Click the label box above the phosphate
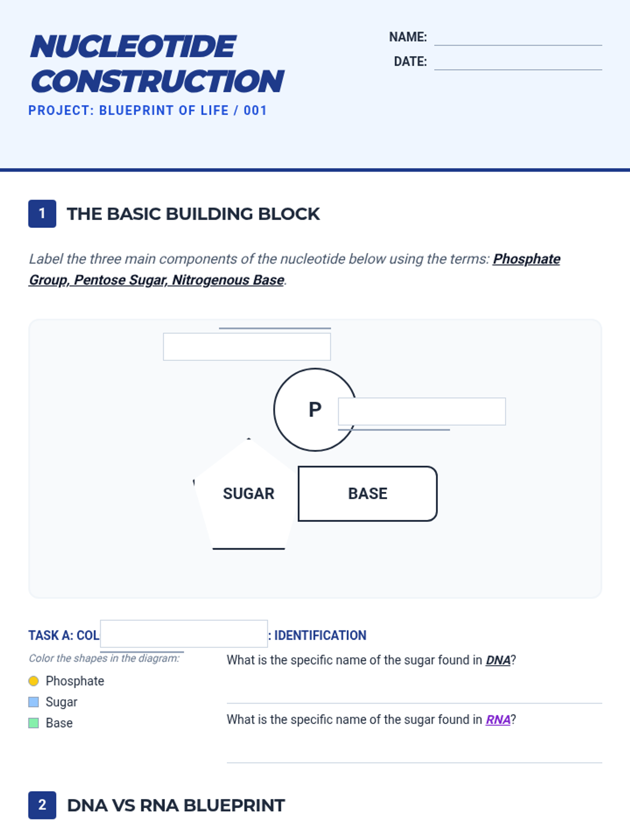This screenshot has height=840, width=630. pyautogui.click(x=247, y=346)
